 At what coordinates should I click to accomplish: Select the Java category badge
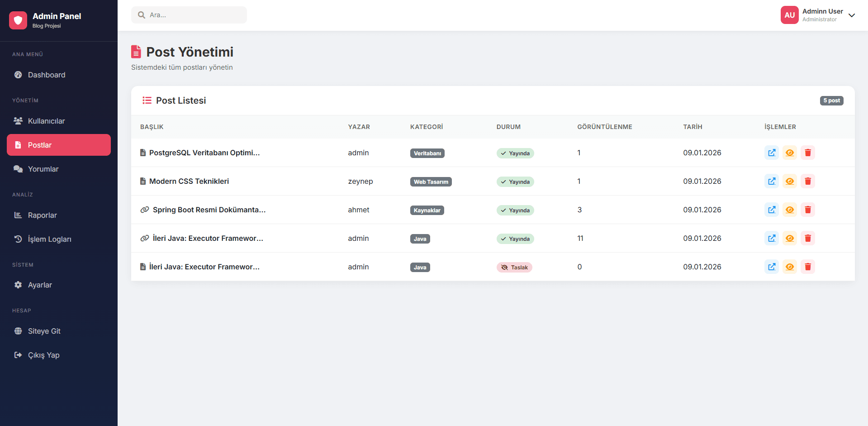pos(420,239)
